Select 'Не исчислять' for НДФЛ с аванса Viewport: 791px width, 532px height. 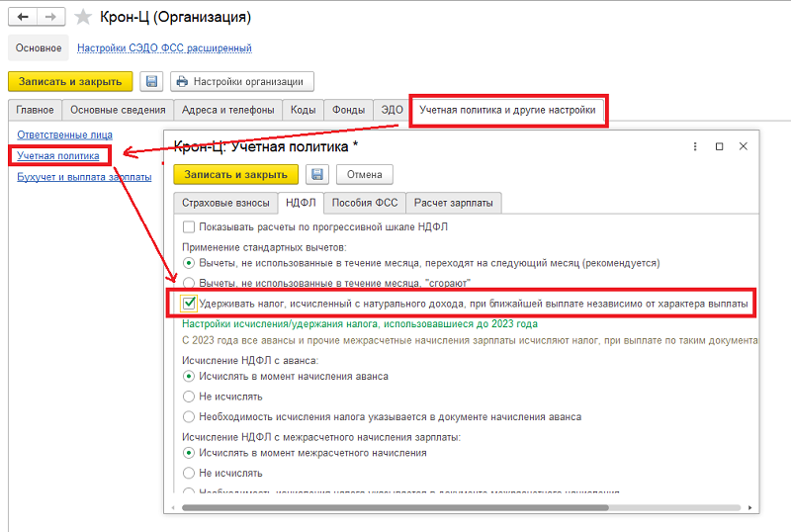point(190,397)
